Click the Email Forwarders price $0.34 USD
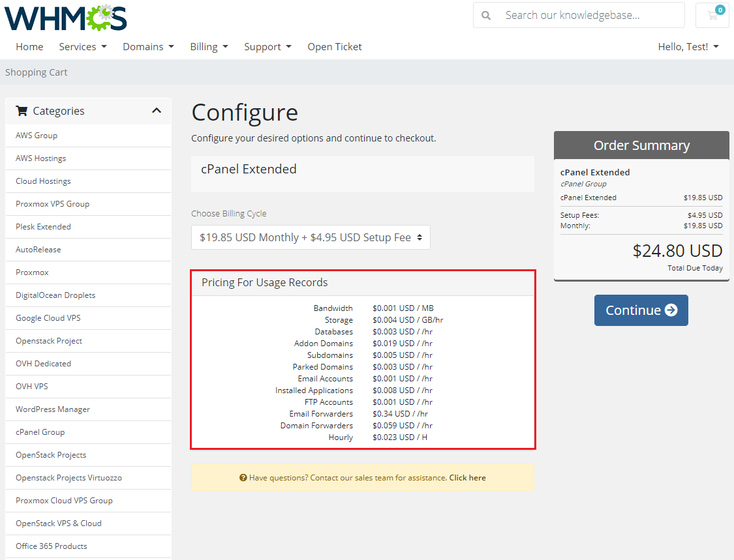 (400, 414)
